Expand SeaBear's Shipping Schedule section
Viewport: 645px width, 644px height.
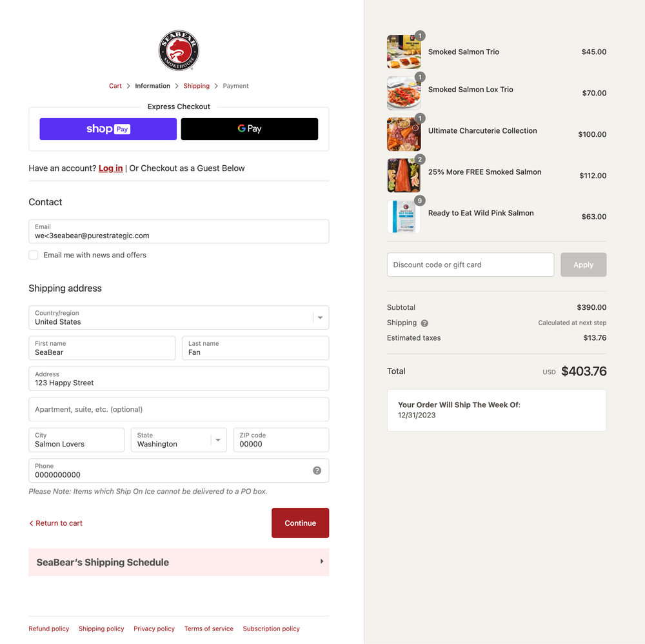(x=179, y=562)
